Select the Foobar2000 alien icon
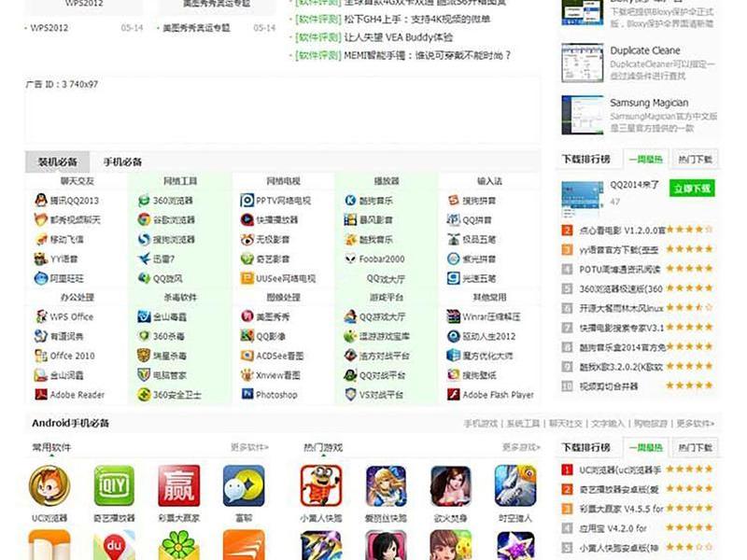The height and width of the screenshot is (560, 747). [x=350, y=259]
